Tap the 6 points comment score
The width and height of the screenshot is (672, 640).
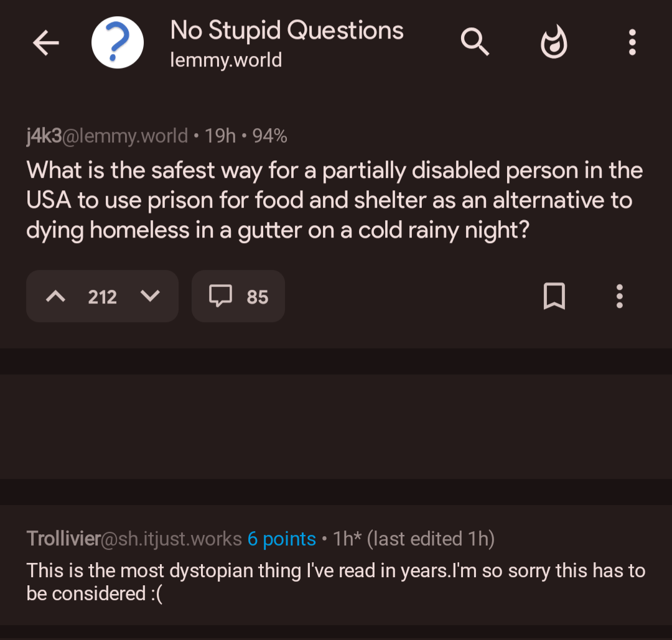click(281, 539)
